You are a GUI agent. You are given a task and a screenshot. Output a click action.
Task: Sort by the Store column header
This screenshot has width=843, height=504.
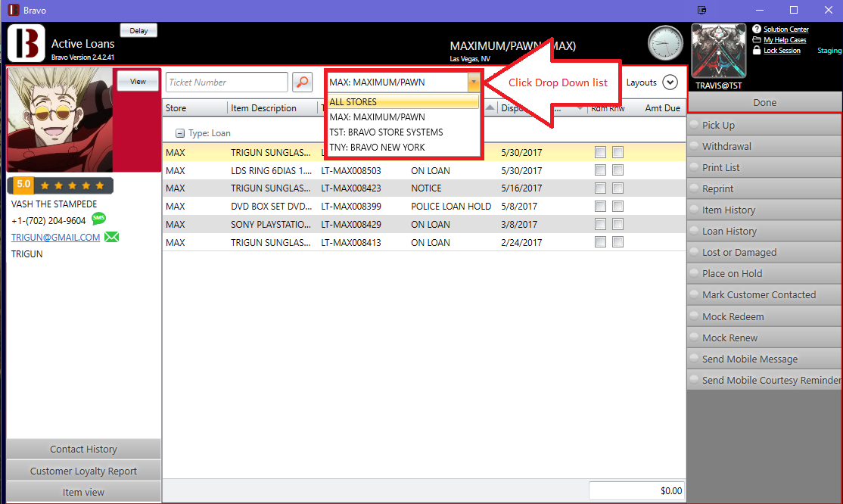tap(195, 108)
